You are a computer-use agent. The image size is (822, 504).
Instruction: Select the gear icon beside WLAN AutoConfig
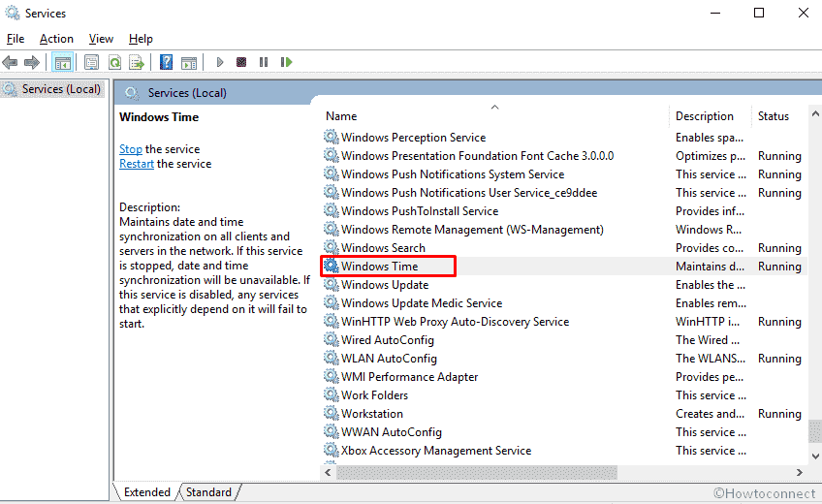click(x=331, y=358)
